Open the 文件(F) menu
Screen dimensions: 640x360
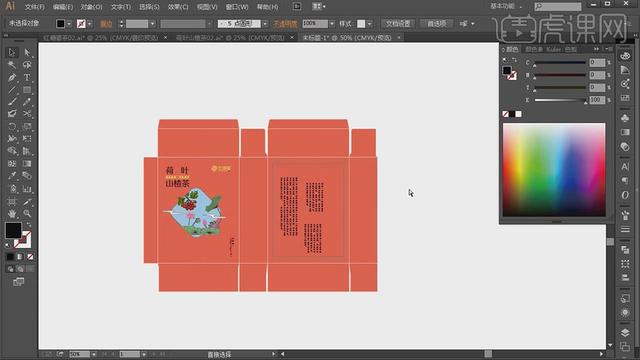(35, 7)
